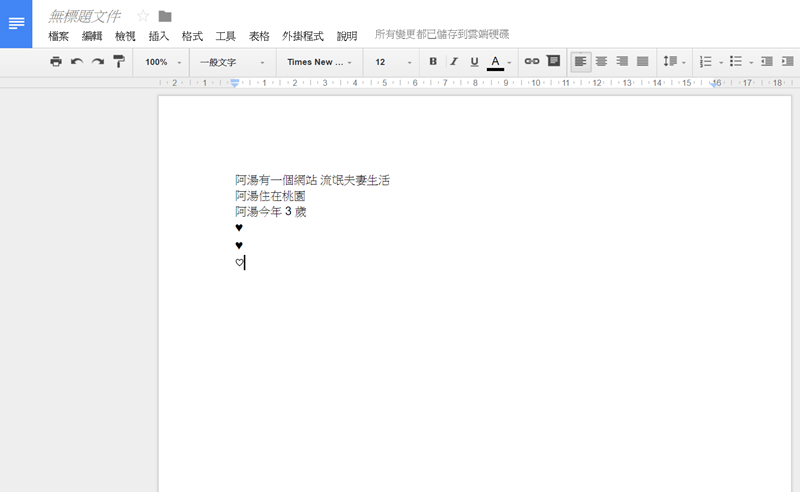The height and width of the screenshot is (492, 800).
Task: Open the 100% zoom dropdown
Action: point(162,62)
